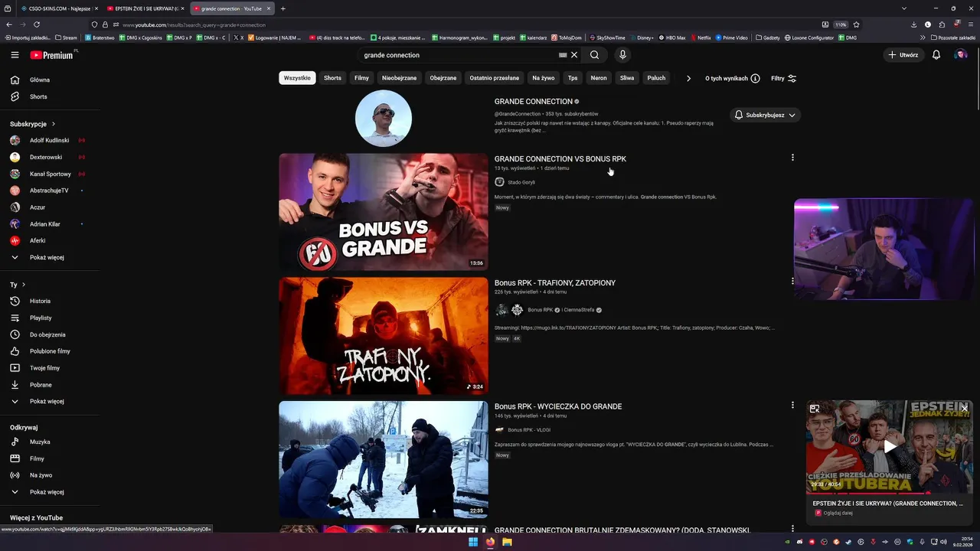This screenshot has height=551, width=980.
Task: Open the account avatar menu
Action: click(x=960, y=55)
